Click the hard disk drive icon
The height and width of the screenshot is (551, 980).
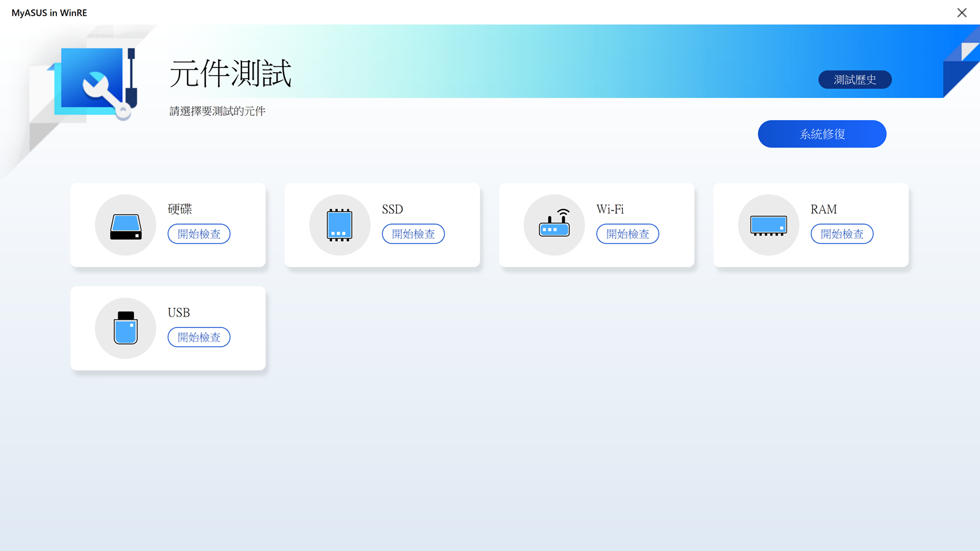coord(126,226)
